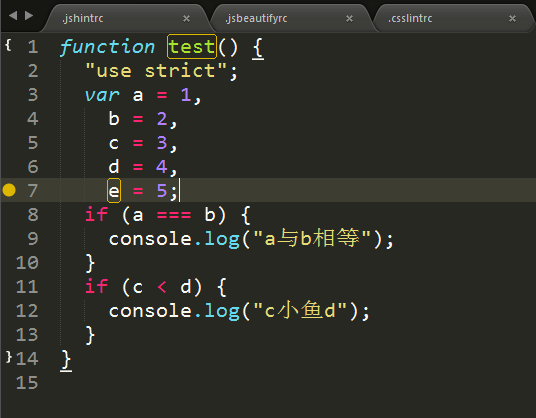Click line number 1 in gutter
This screenshot has height=418, width=536.
pyautogui.click(x=33, y=47)
